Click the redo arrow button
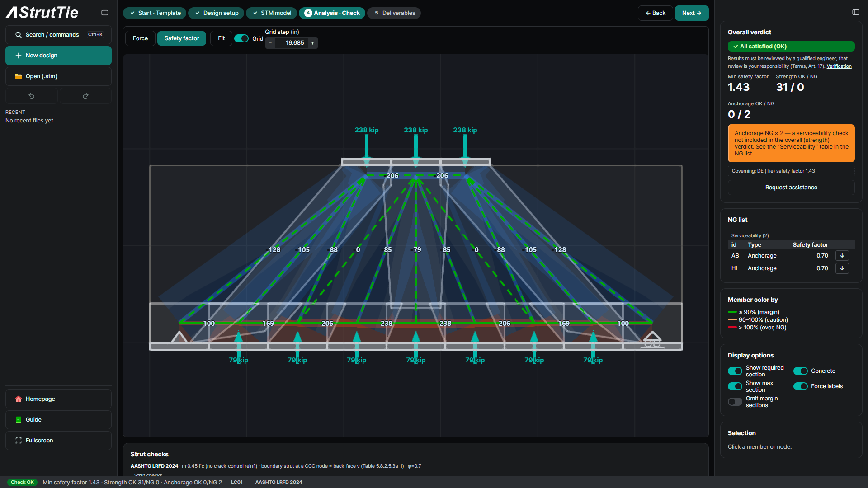Viewport: 868px width, 488px height. tap(85, 96)
